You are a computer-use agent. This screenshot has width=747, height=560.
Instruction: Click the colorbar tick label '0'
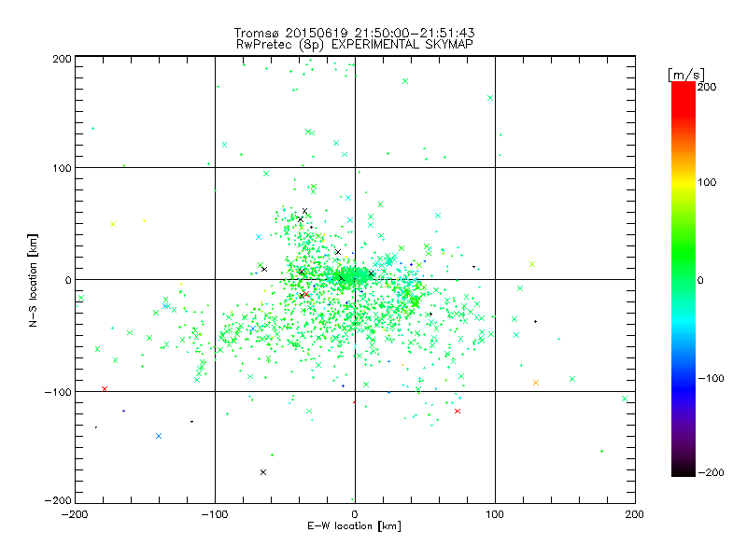pos(700,280)
